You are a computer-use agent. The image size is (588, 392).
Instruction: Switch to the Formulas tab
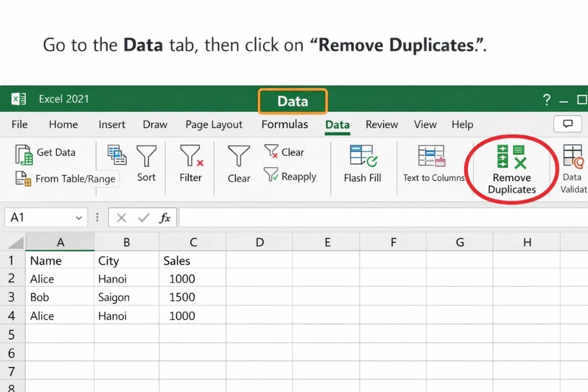[284, 124]
